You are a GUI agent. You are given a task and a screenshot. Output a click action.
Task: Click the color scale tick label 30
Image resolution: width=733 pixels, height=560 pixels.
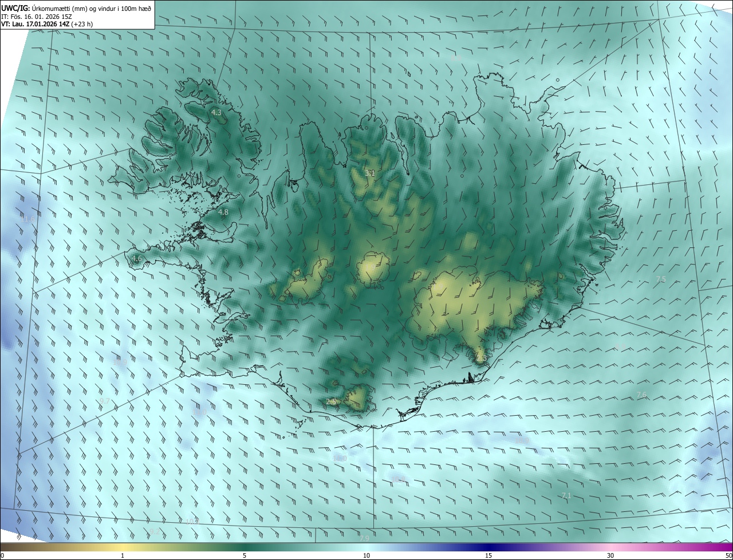[x=610, y=555]
